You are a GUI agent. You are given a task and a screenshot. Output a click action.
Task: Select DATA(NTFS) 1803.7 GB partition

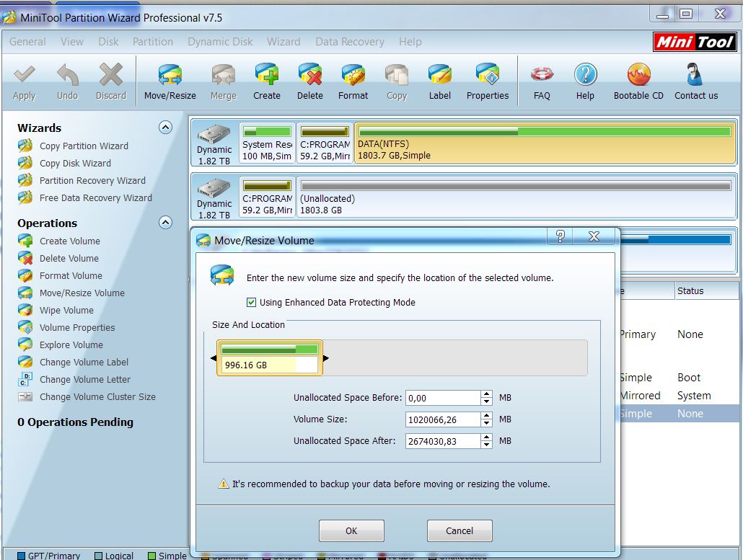click(x=545, y=143)
